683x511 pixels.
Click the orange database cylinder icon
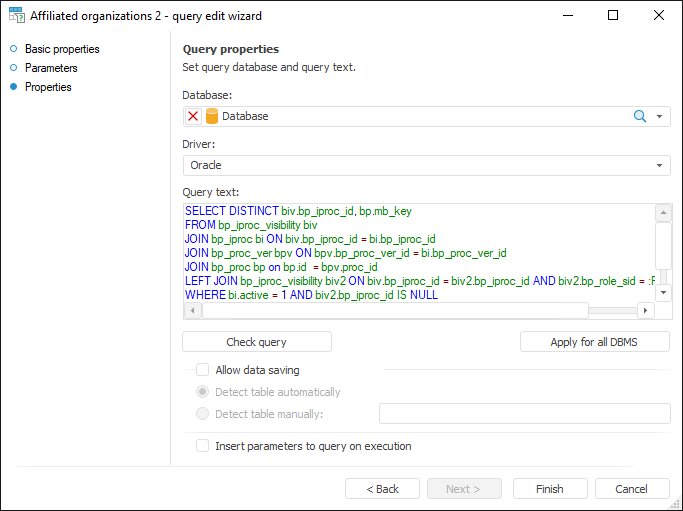(x=212, y=116)
